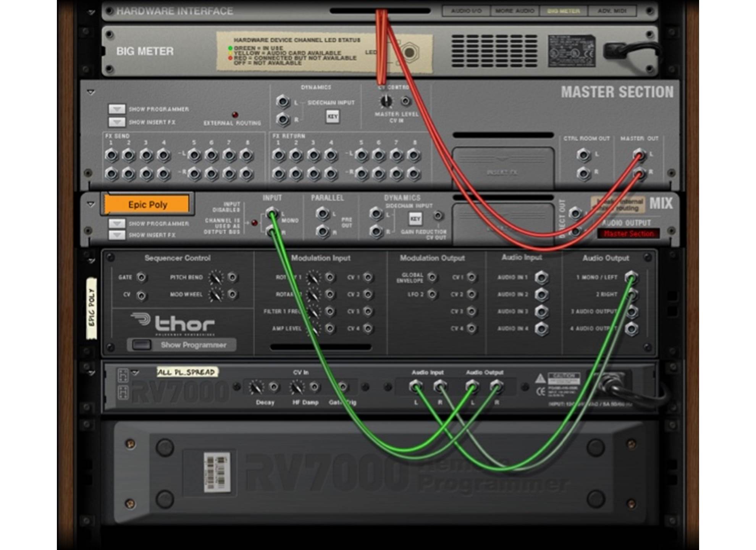Click the Ctrl Room Out R jack
Image resolution: width=756 pixels, height=550 pixels.
[x=583, y=173]
